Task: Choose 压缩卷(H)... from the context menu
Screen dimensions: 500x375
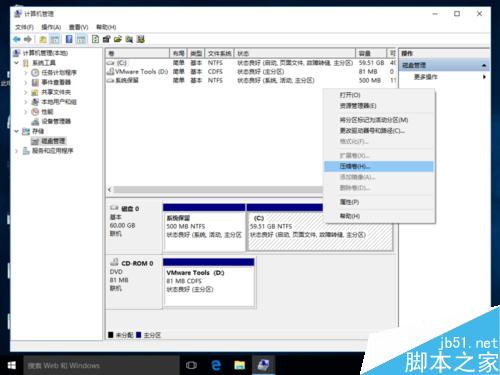Action: click(x=379, y=166)
